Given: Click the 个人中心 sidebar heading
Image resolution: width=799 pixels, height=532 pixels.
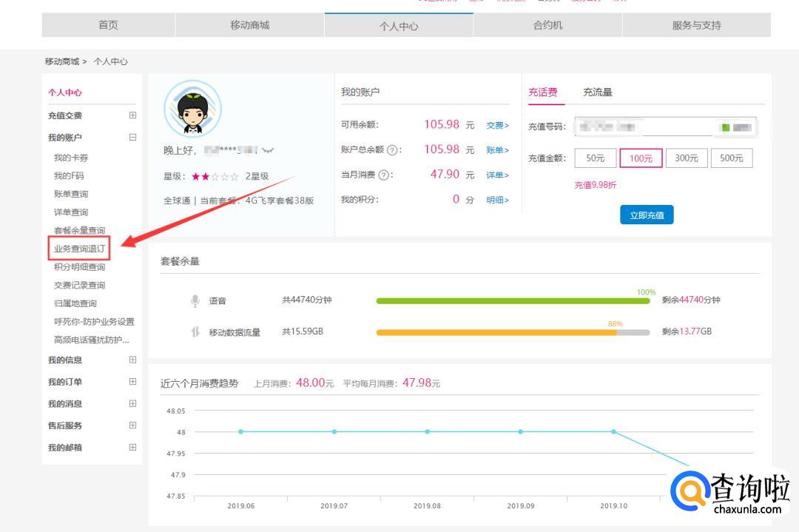Looking at the screenshot, I should point(64,92).
